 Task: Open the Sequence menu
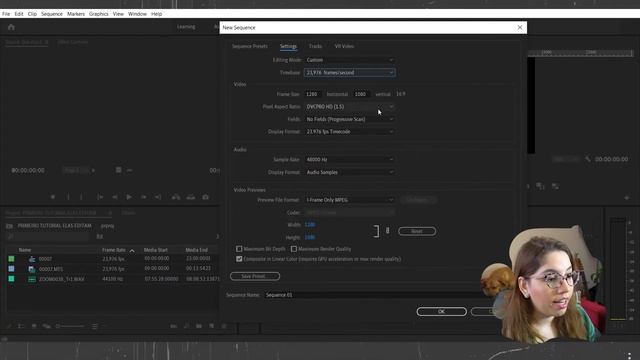pyautogui.click(x=52, y=14)
